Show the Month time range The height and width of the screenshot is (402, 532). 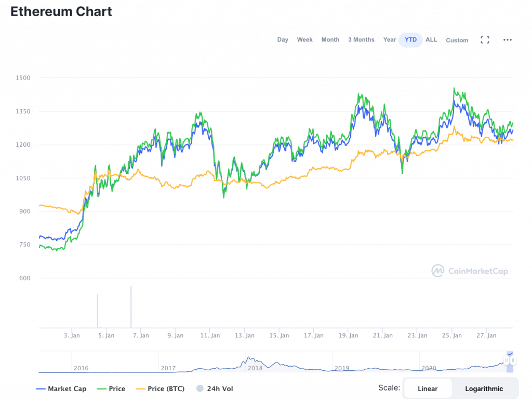pyautogui.click(x=330, y=40)
